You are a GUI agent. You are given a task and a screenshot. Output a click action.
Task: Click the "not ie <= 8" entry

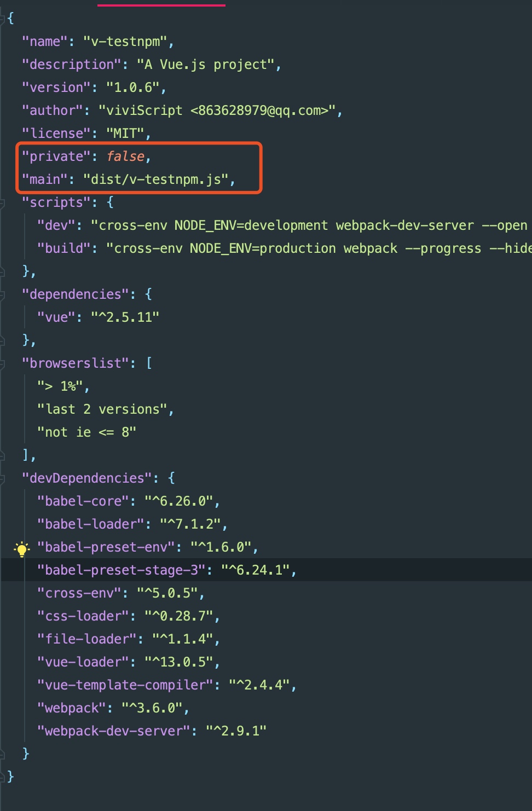pyautogui.click(x=87, y=432)
